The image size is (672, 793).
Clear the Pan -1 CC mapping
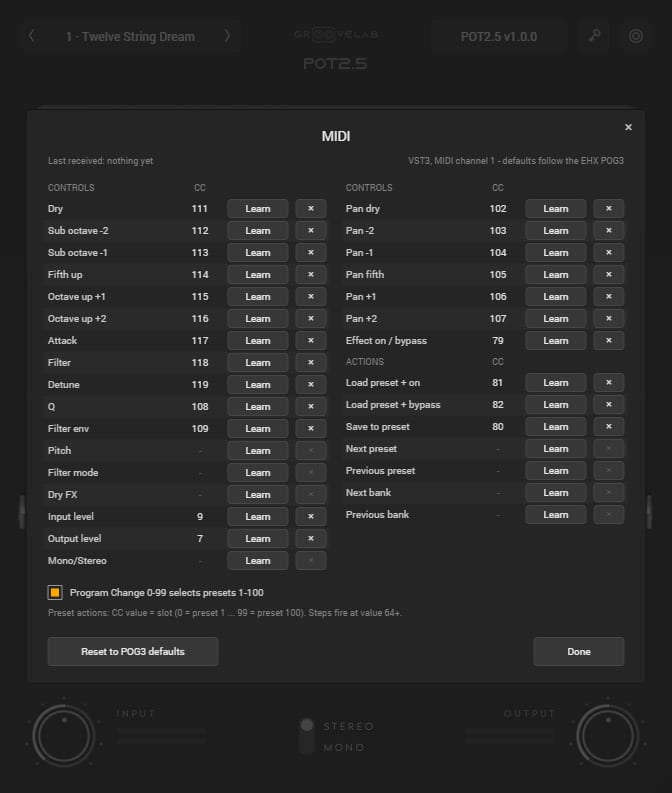click(x=609, y=252)
